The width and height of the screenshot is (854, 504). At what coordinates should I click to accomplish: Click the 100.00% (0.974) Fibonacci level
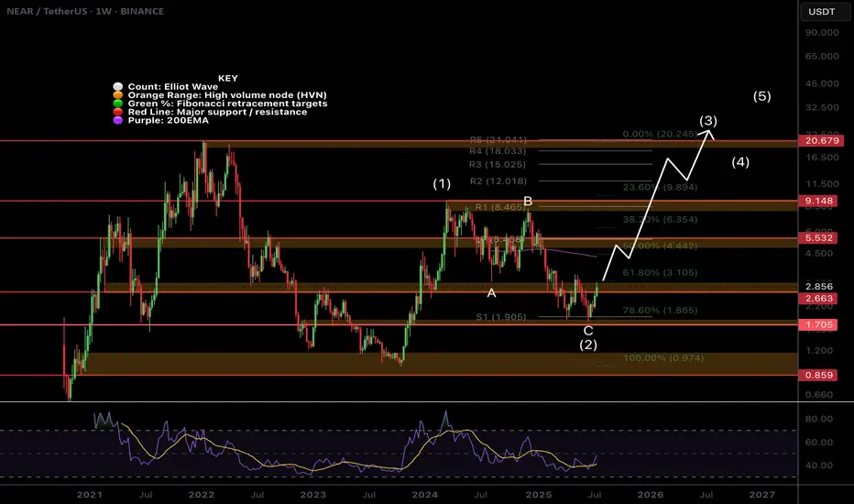(x=663, y=358)
